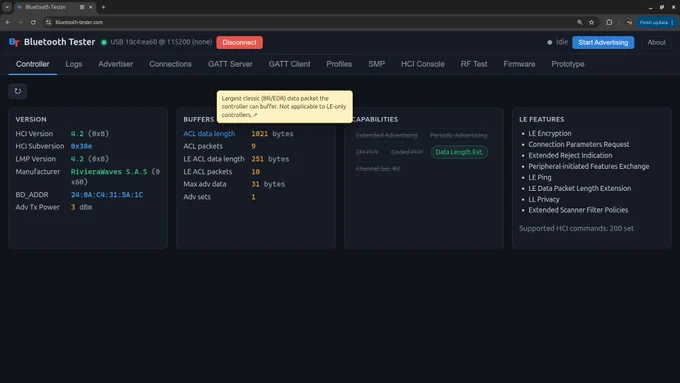The height and width of the screenshot is (383, 680).
Task: Click Supported HCI commands: 200 set text
Action: [x=576, y=228]
